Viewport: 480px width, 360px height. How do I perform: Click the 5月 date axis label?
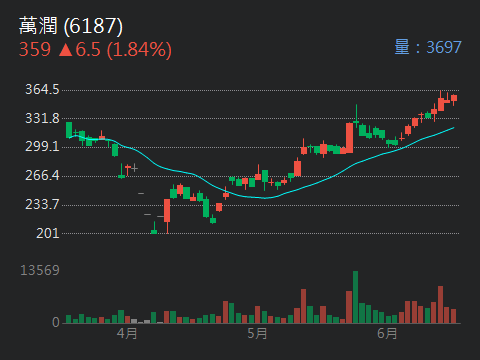257,333
